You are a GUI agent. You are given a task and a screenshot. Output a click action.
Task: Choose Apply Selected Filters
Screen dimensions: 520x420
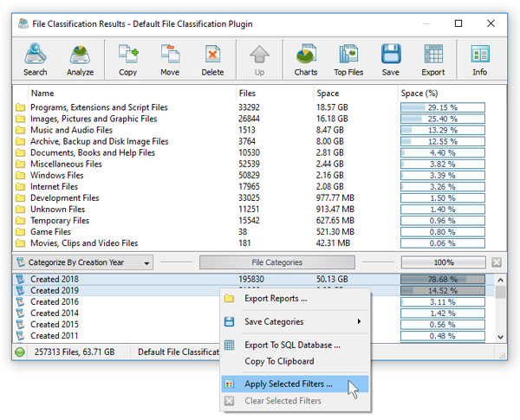(296, 384)
